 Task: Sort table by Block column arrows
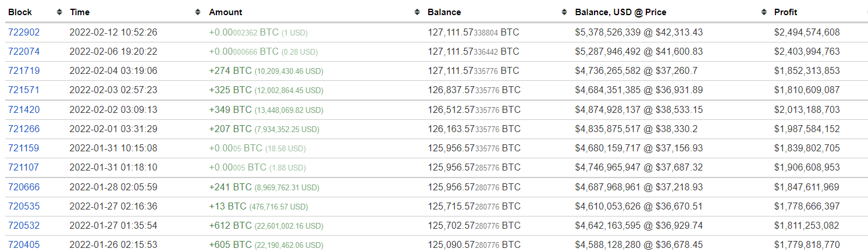point(59,12)
